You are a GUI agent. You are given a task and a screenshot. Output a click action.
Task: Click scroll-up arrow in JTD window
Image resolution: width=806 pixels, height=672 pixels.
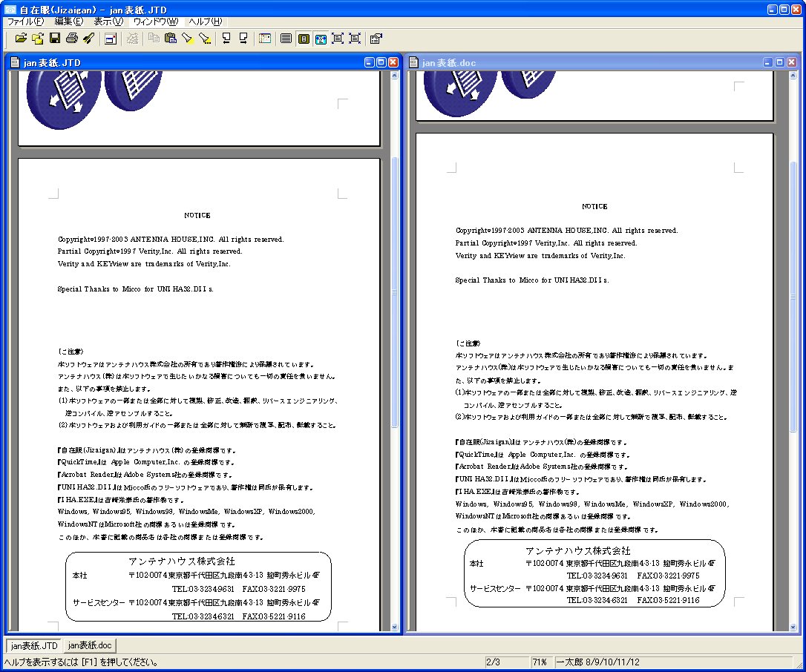point(395,76)
